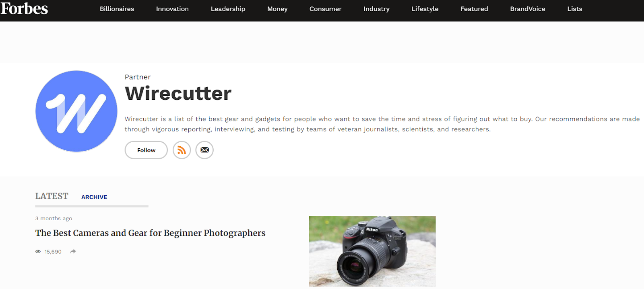Open the RSS feed icon
644x289 pixels.
(182, 150)
